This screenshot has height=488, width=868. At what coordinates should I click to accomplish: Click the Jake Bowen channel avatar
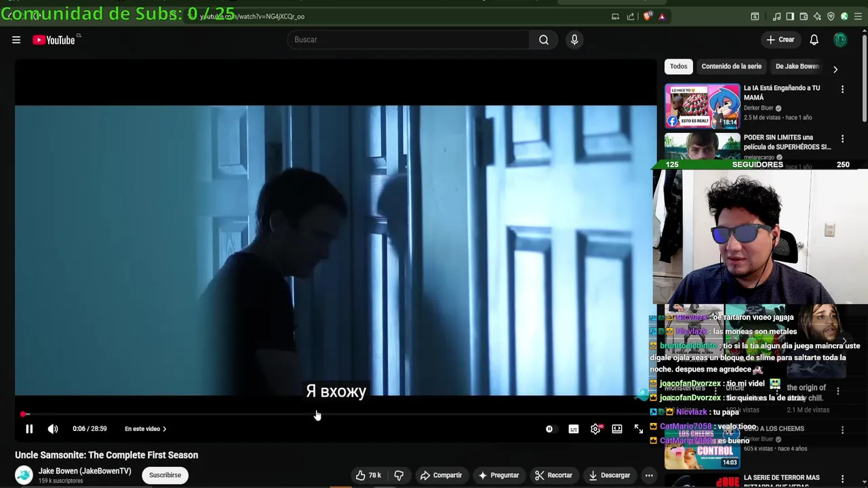coord(24,475)
